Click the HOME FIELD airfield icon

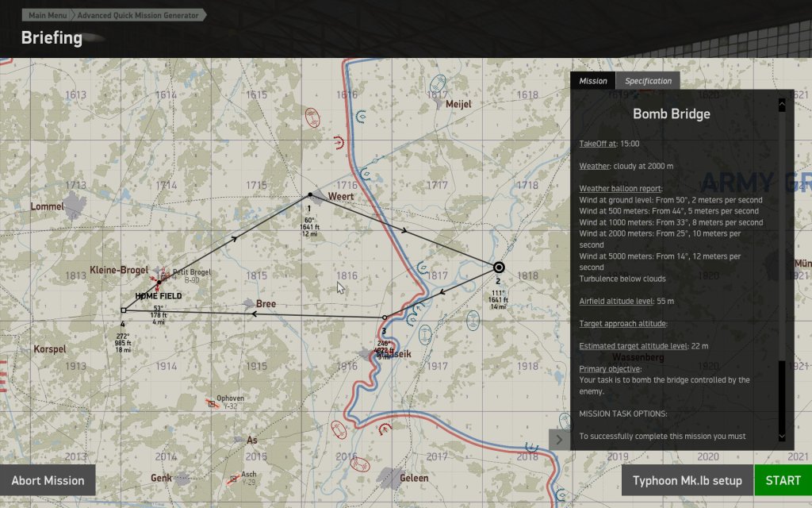(159, 282)
